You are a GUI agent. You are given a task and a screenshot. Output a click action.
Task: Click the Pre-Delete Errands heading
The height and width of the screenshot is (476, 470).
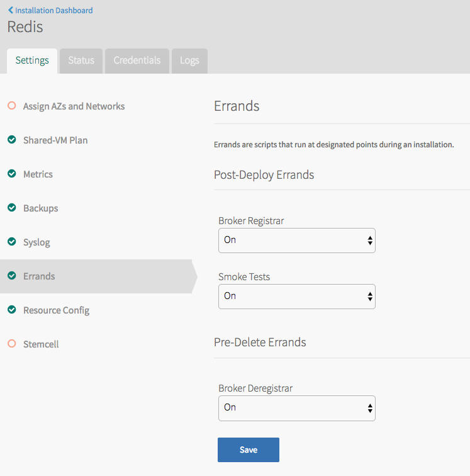pyautogui.click(x=260, y=343)
